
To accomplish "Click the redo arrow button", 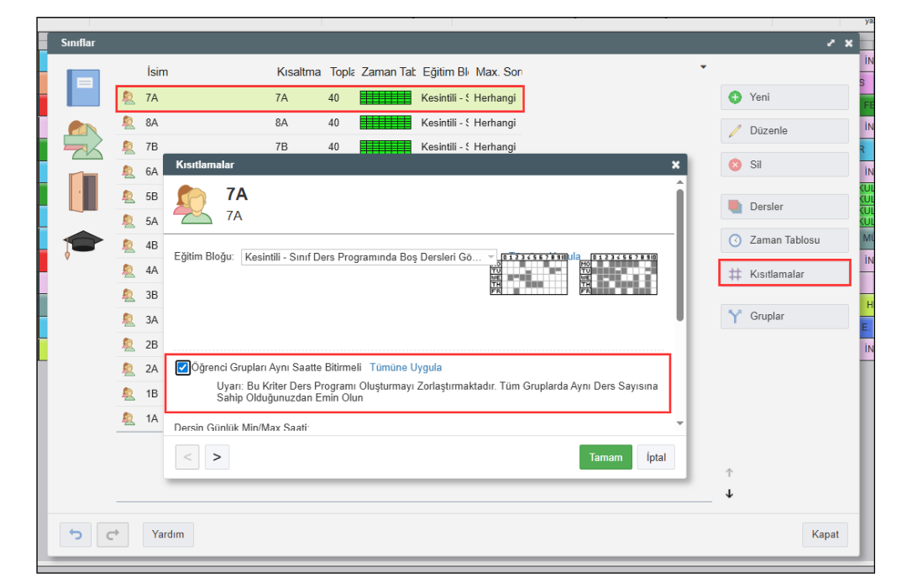I will (113, 534).
